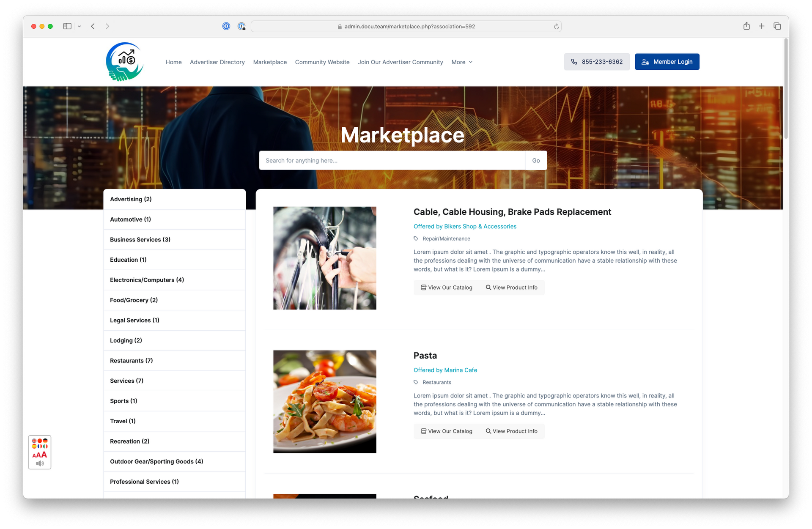Screen dimensions: 812x529
Task: Click View Product Info for brake pads listing
Action: point(511,288)
